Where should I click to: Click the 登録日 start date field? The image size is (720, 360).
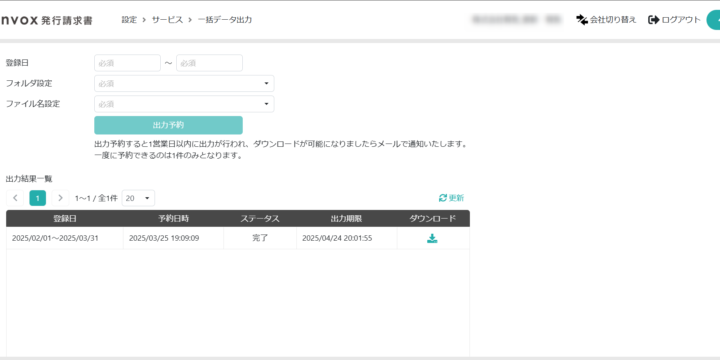coord(127,63)
